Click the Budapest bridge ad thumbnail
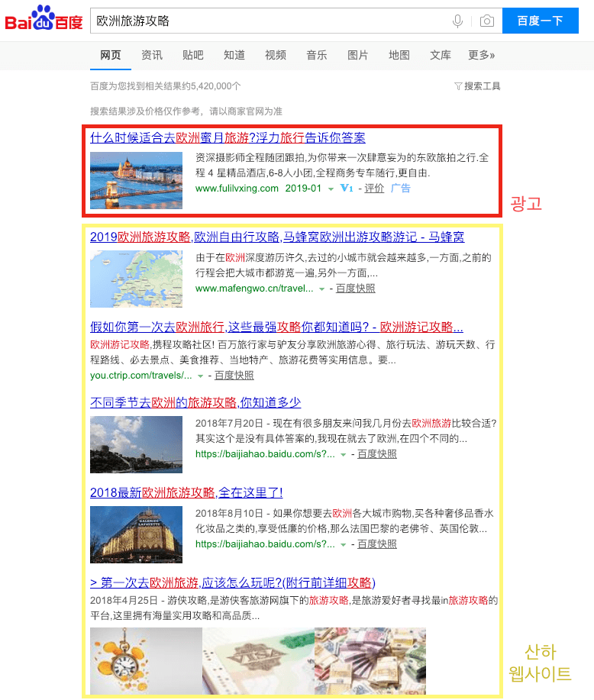Screen dimensions: 594x700 click(x=136, y=180)
